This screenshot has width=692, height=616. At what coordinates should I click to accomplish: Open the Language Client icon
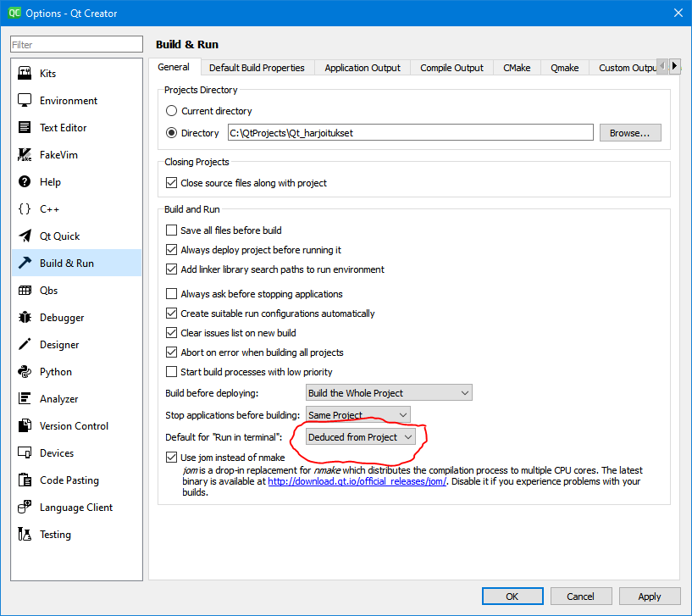25,507
